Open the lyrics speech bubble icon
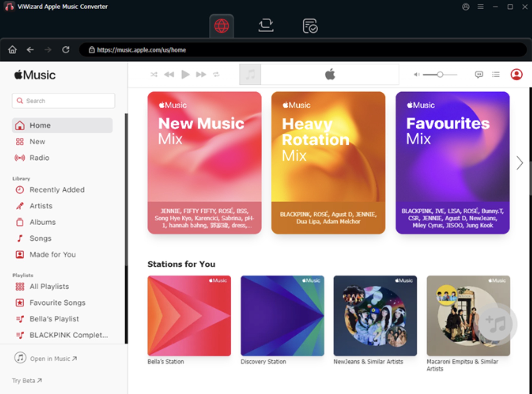 tap(479, 74)
